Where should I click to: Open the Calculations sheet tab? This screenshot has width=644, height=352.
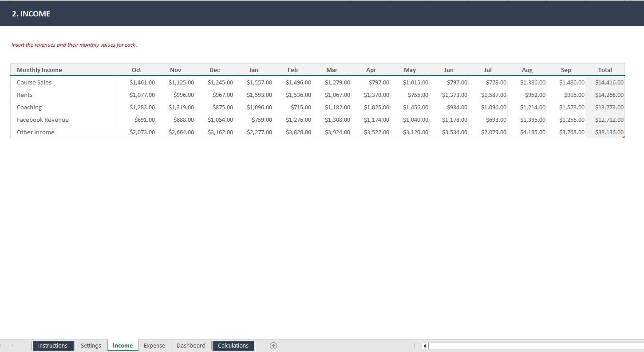point(233,346)
